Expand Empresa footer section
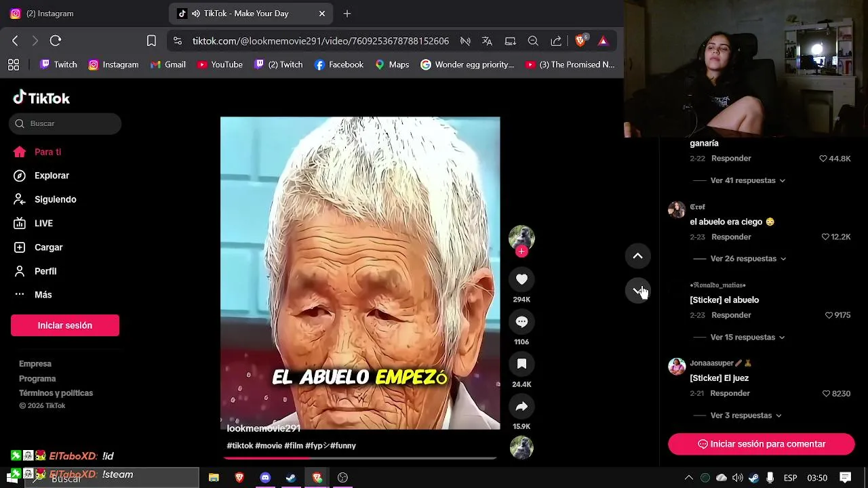Viewport: 868px width, 488px height. [35, 364]
